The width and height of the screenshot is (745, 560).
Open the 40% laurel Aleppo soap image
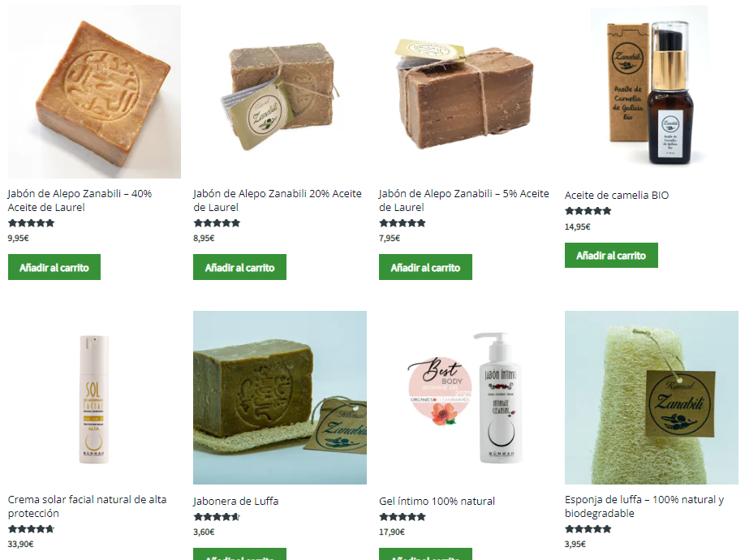point(94,92)
